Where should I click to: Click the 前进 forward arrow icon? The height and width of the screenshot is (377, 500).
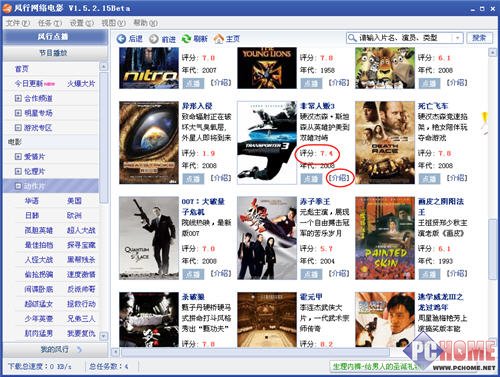tap(154, 39)
